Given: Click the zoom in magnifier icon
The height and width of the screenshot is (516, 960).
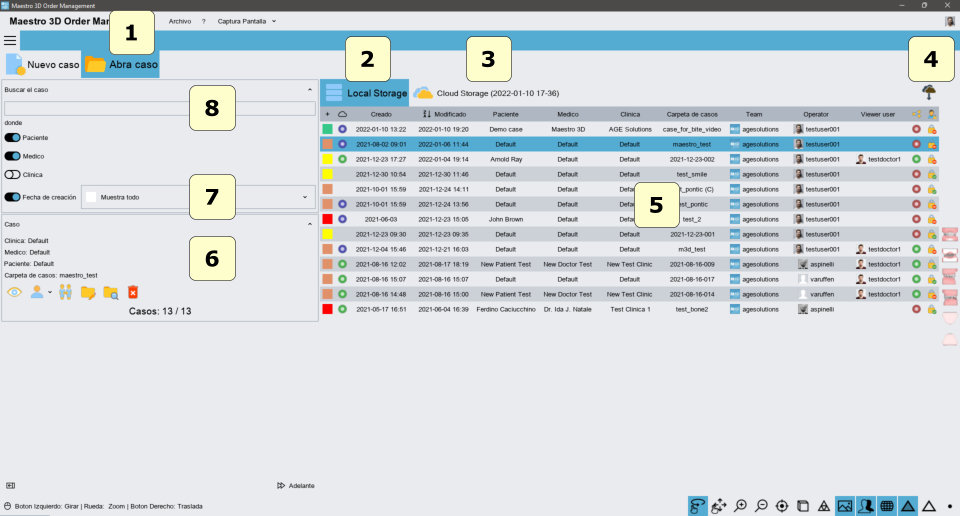Looking at the screenshot, I should pyautogui.click(x=740, y=506).
